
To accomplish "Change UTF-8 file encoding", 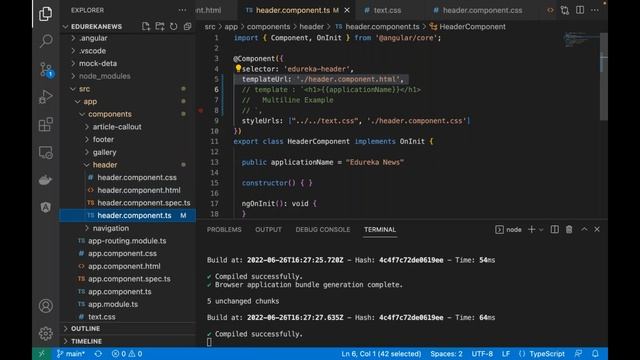I will point(482,353).
